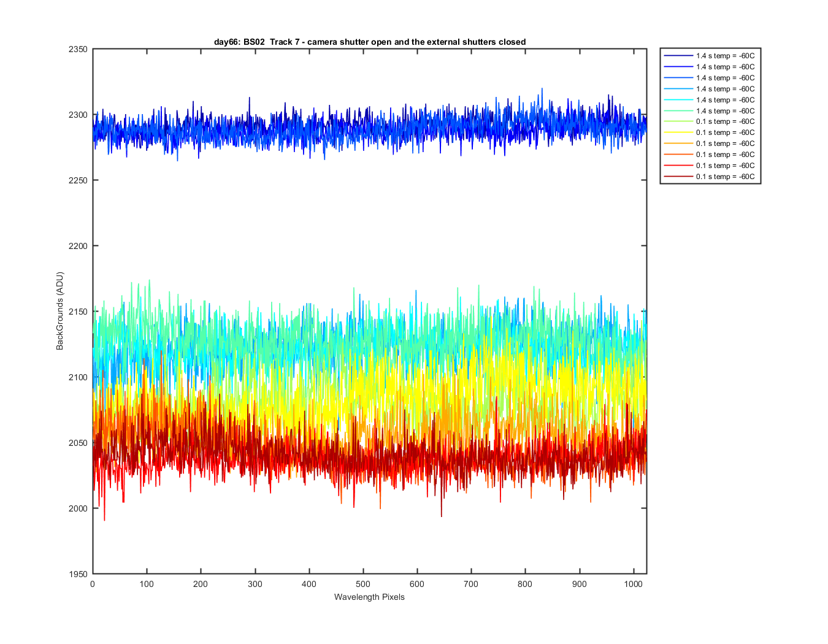The width and height of the screenshot is (828, 644).
Task: Click the y-axis tick label 2350
Action: pyautogui.click(x=78, y=49)
